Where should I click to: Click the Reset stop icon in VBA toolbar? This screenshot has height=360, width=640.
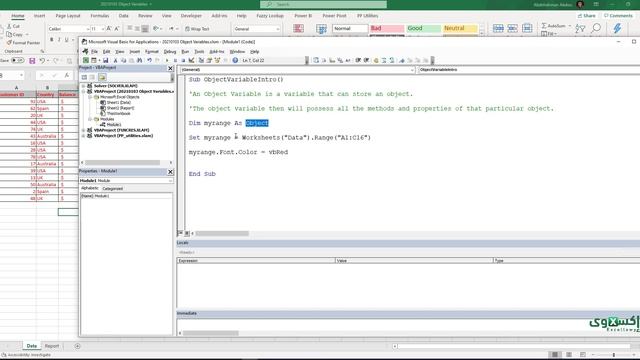pyautogui.click(x=183, y=60)
